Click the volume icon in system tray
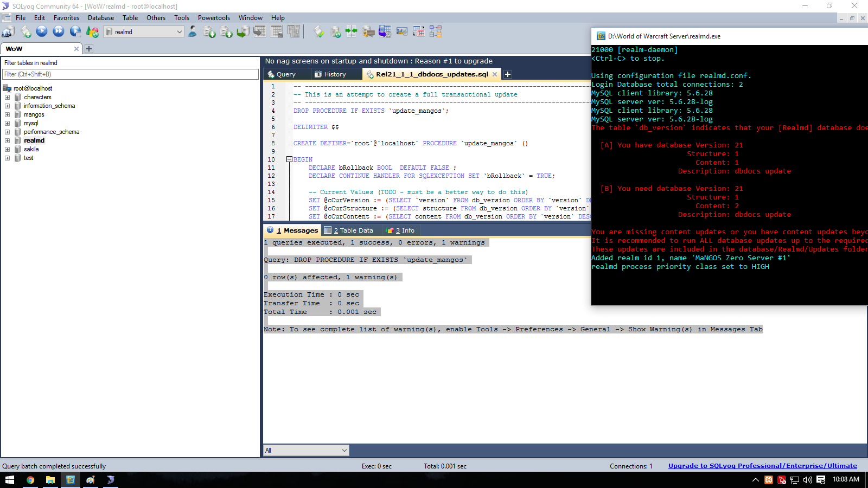 pos(808,480)
